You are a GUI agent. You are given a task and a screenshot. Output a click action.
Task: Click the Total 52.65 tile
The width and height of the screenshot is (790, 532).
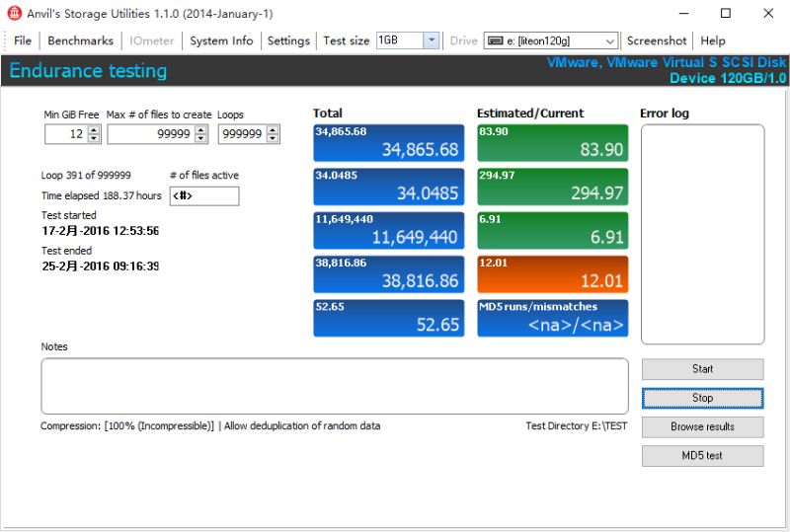click(x=388, y=319)
